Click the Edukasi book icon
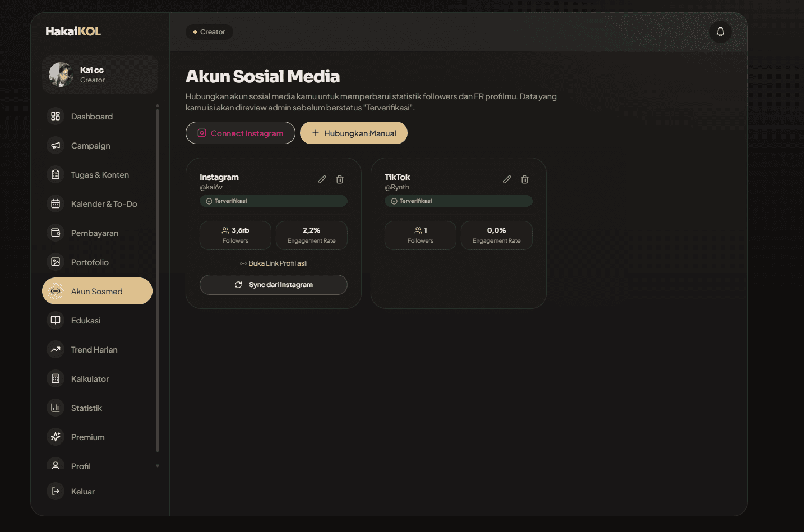 tap(56, 320)
